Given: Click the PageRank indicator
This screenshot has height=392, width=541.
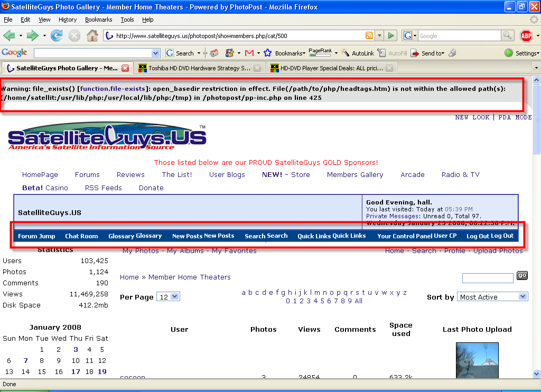Looking at the screenshot, I should click(x=320, y=52).
